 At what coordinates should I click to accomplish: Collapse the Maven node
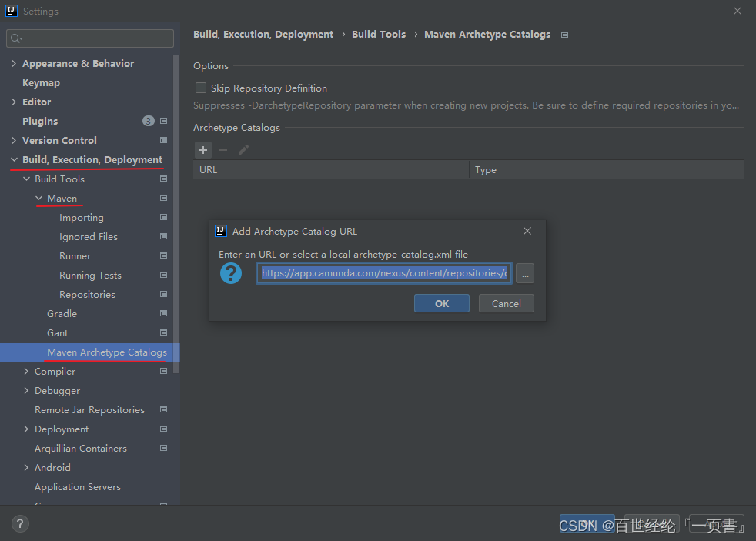click(39, 198)
